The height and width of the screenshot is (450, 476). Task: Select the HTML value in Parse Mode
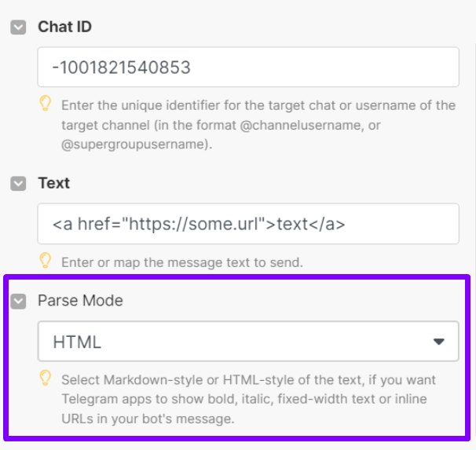click(x=77, y=342)
